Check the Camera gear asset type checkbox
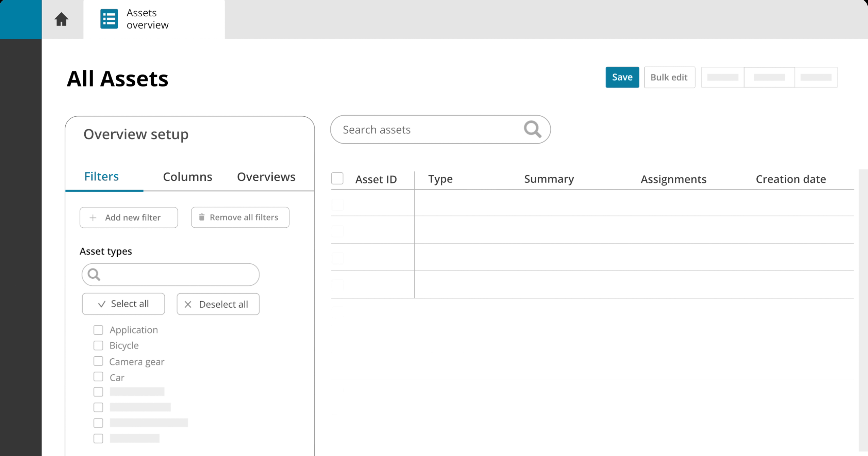The width and height of the screenshot is (868, 456). 98,361
